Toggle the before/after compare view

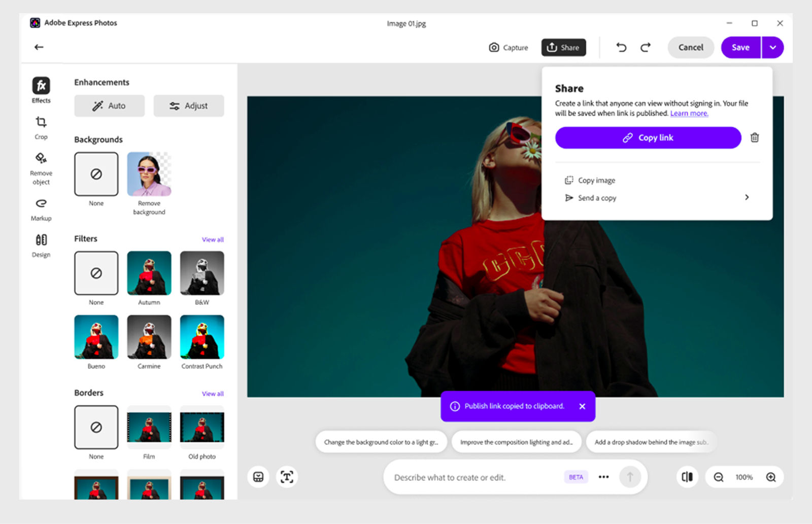(687, 477)
